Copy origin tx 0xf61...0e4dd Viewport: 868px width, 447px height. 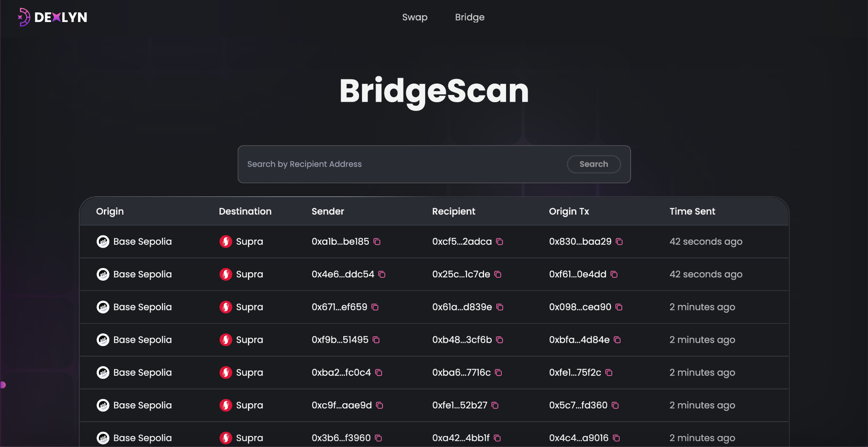coord(614,274)
